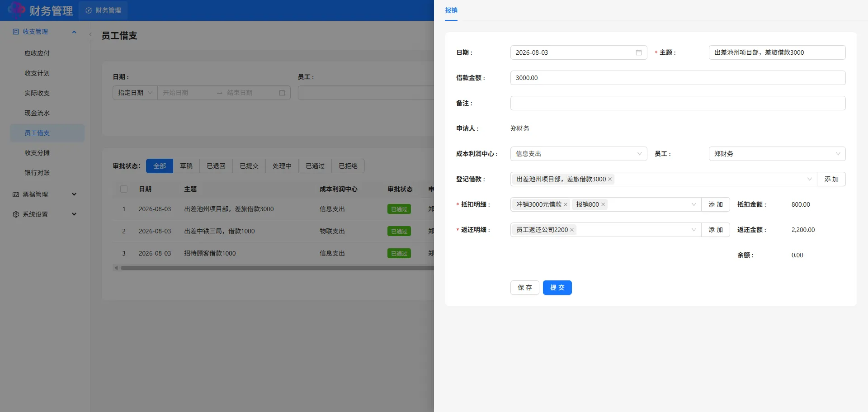Click the 抵扣金额 value 800.00
Viewport: 868px width, 412px height.
[x=801, y=204]
